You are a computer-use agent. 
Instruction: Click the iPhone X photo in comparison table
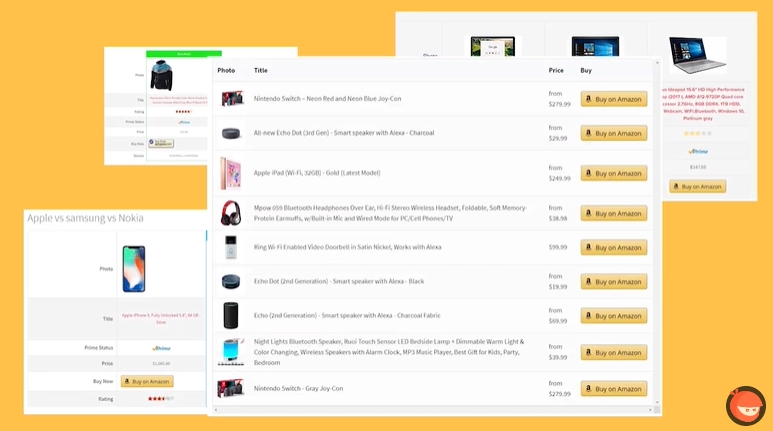(134, 269)
